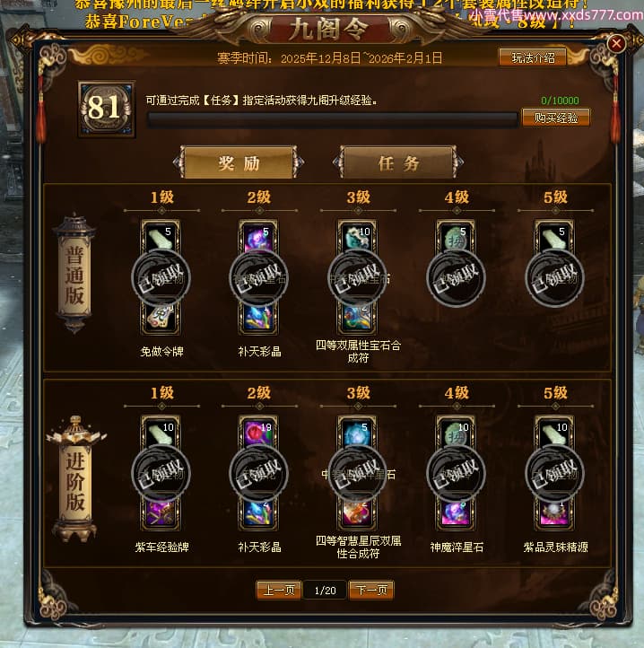Click the level 81 badge icon
The width and height of the screenshot is (644, 648).
(x=106, y=109)
